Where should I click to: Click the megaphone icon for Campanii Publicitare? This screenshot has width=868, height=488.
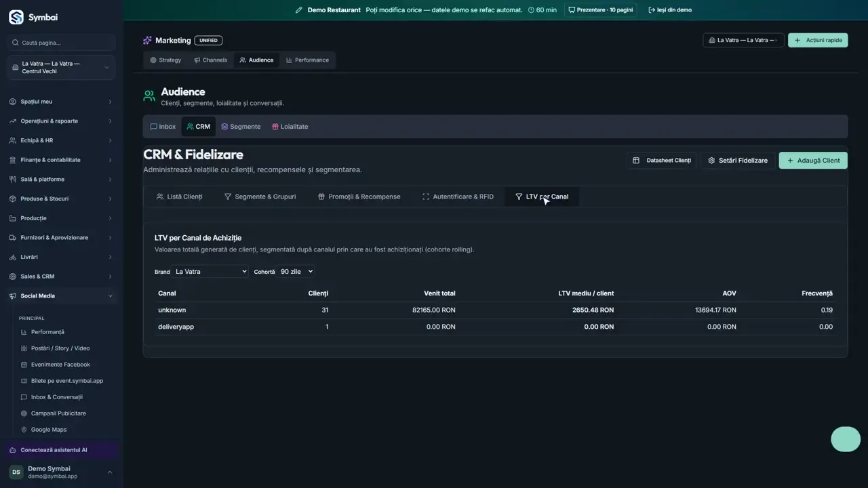coord(24,413)
